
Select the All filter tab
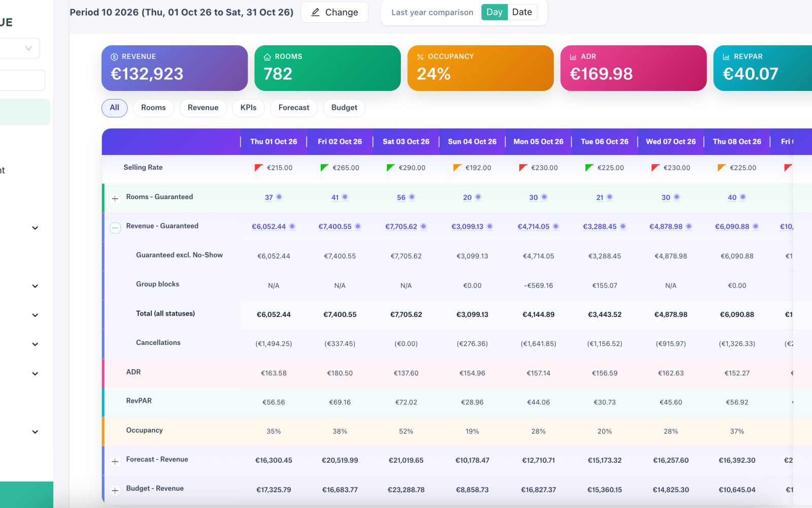click(x=115, y=108)
